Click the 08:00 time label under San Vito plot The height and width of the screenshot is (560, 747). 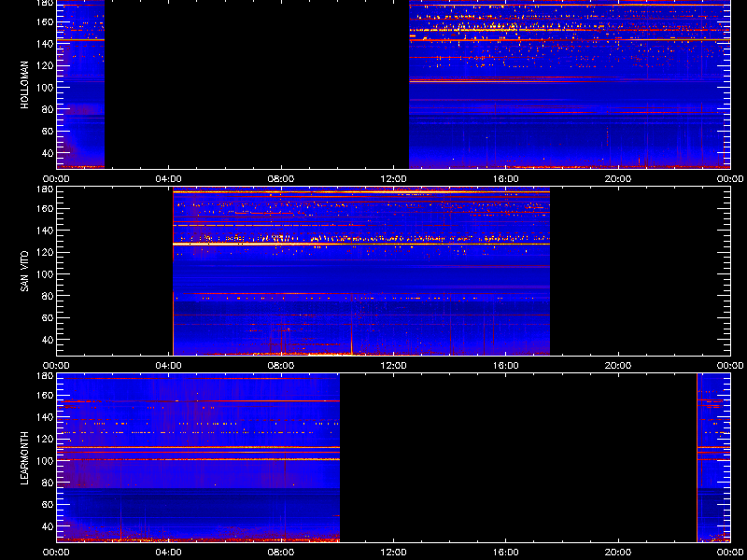281,366
